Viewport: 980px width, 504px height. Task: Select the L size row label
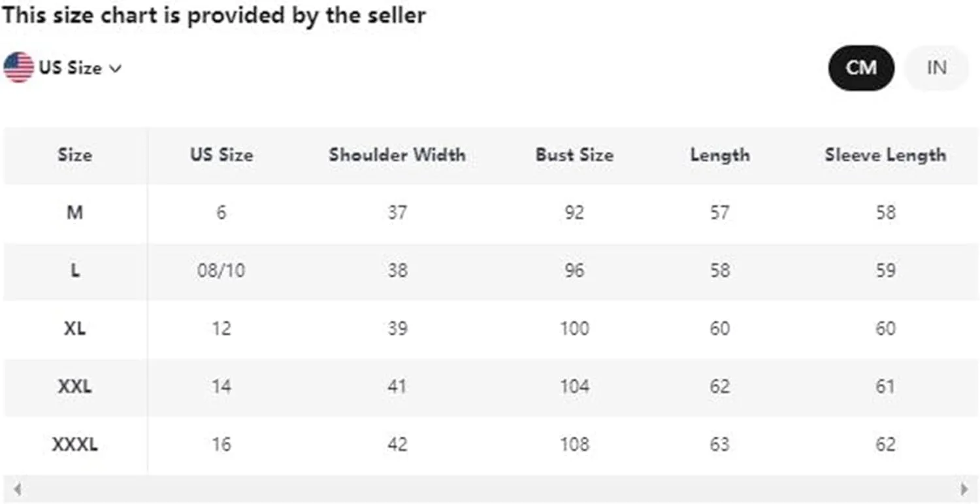point(74,270)
